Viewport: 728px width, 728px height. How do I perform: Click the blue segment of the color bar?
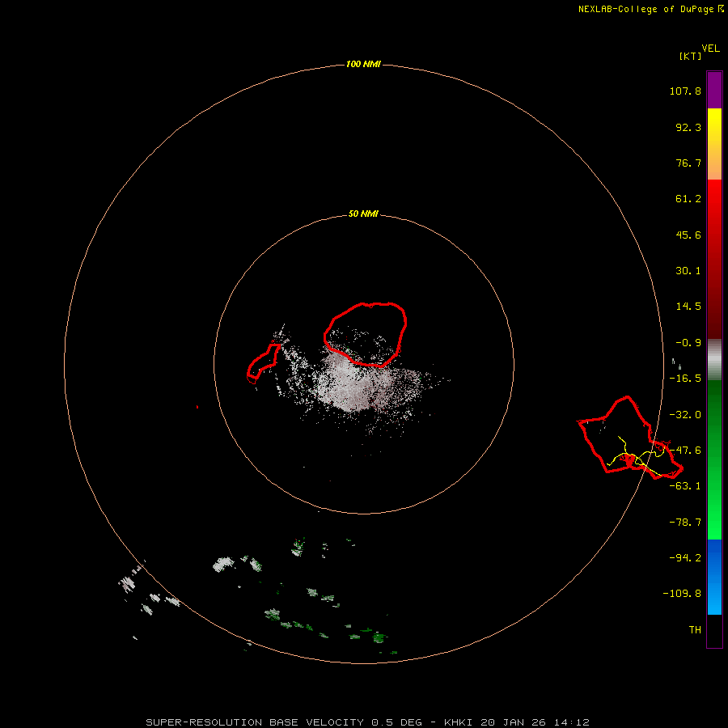(x=714, y=577)
